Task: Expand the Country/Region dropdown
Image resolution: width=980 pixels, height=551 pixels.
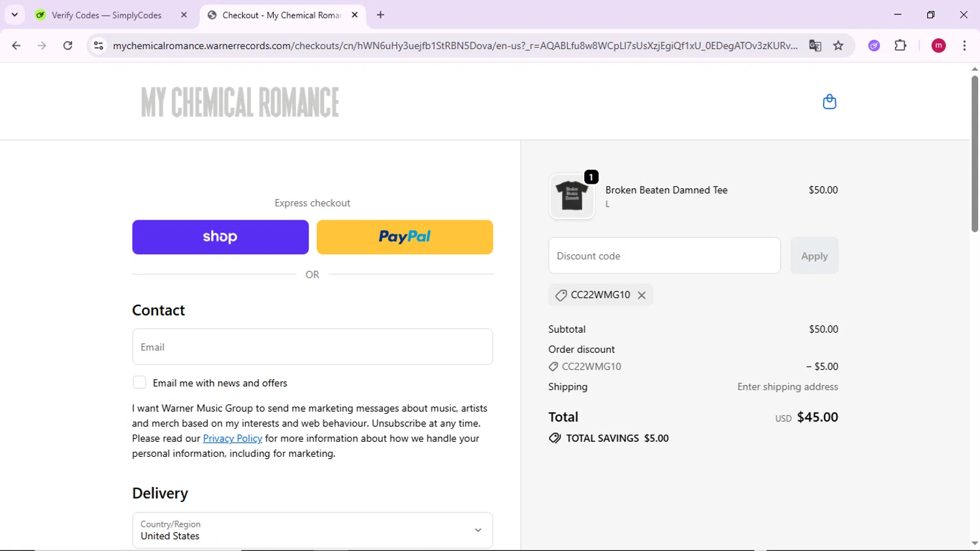Action: [312, 530]
